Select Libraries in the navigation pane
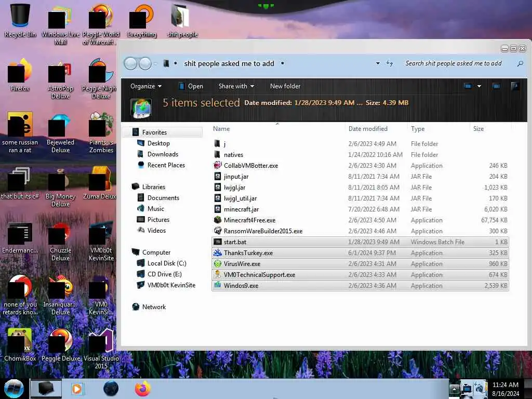This screenshot has width=532, height=399. [154, 187]
